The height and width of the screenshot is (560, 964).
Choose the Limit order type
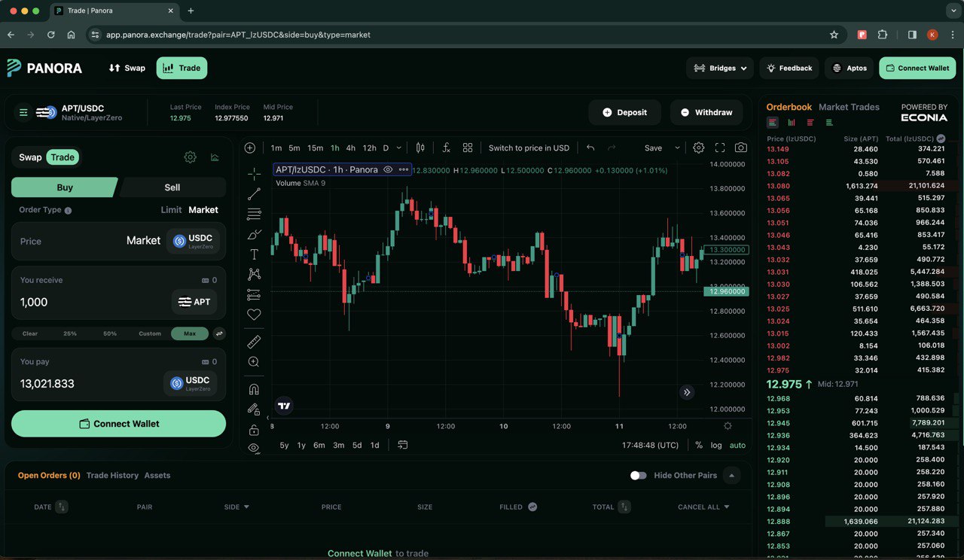click(x=172, y=210)
